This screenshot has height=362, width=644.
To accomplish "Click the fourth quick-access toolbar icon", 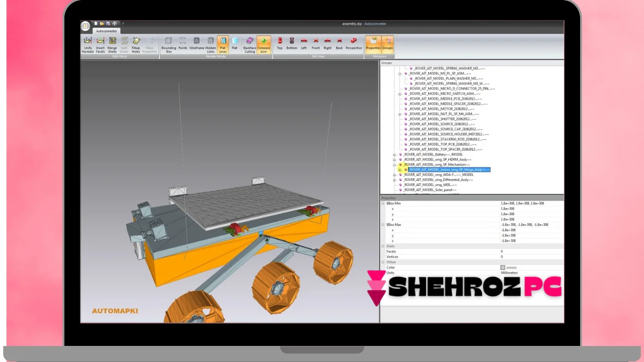I will point(114,23).
